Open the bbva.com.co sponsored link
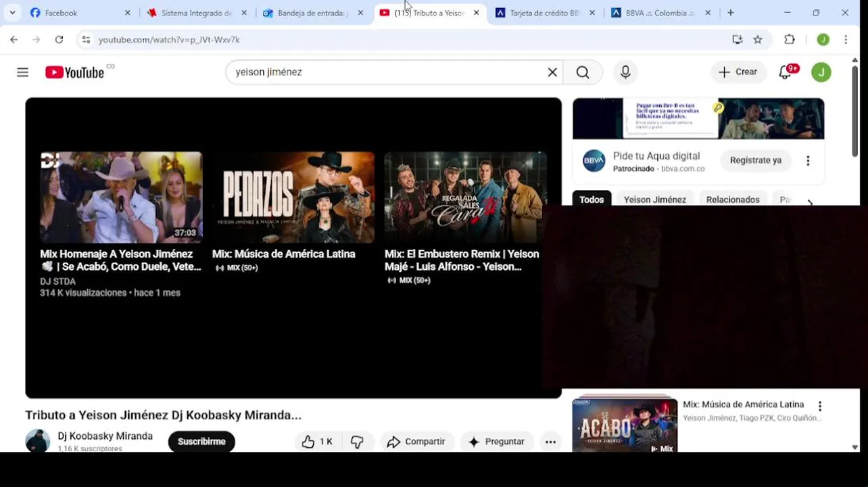This screenshot has height=487, width=868. point(683,169)
